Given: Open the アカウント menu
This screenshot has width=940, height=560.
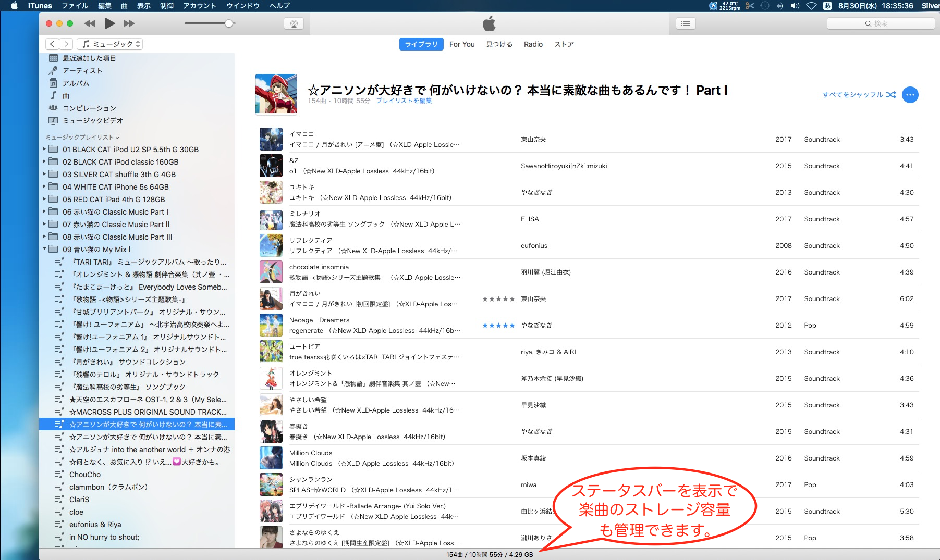Looking at the screenshot, I should [x=199, y=6].
